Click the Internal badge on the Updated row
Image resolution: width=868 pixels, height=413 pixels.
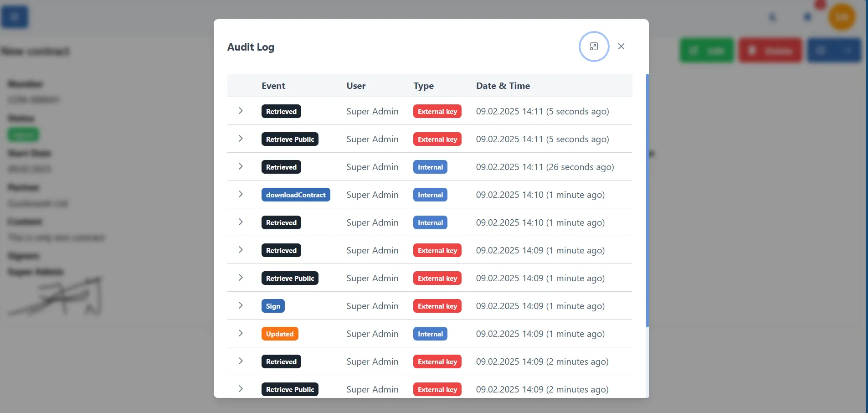pyautogui.click(x=430, y=334)
